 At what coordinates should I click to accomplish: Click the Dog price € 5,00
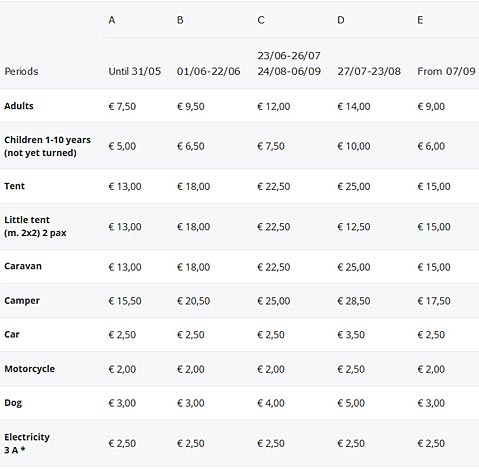[351, 403]
